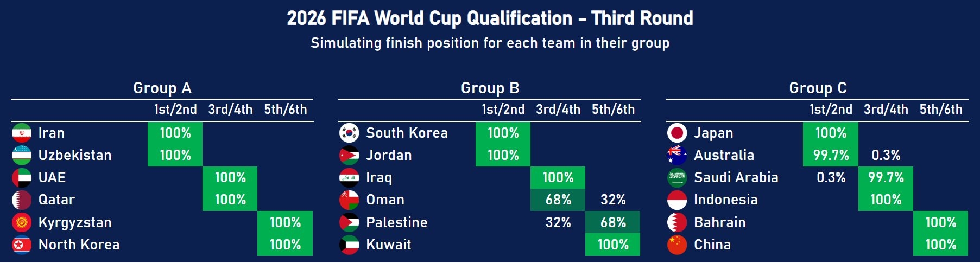Screen dimensions: 980x263
Task: Click the Saudi Arabia flag icon
Action: 677,177
